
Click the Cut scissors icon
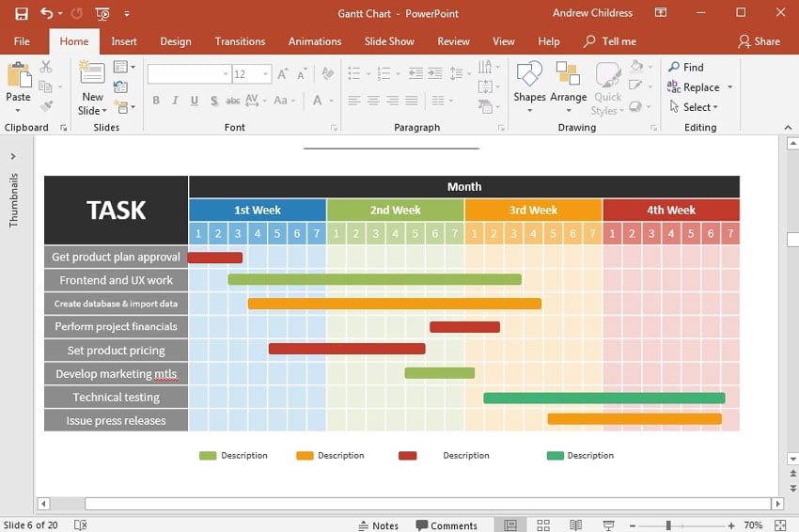(46, 68)
